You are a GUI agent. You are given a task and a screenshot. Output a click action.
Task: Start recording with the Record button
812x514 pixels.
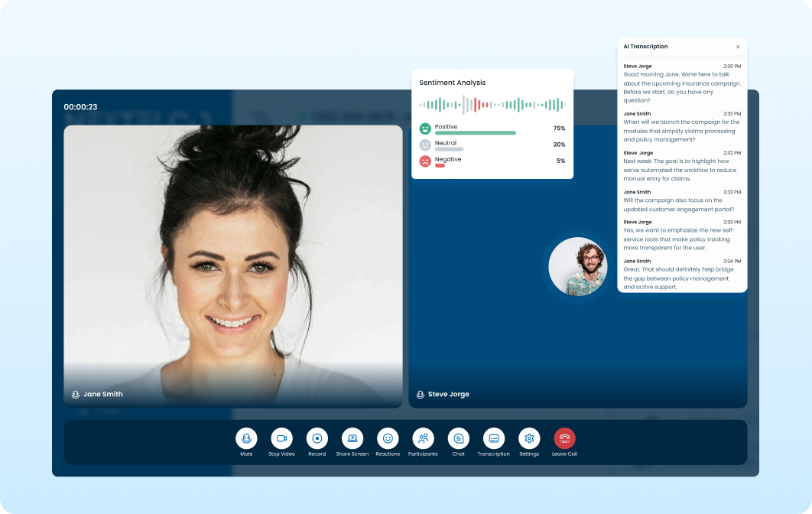click(x=317, y=438)
